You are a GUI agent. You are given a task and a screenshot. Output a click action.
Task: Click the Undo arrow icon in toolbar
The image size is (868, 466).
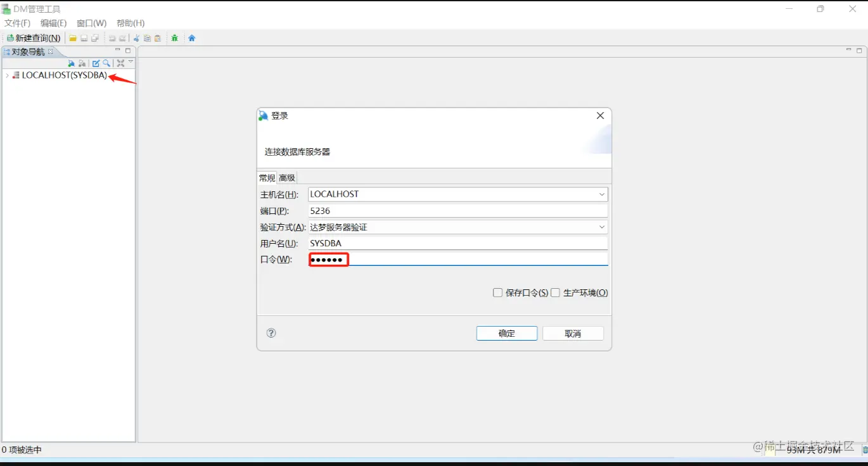[112, 38]
